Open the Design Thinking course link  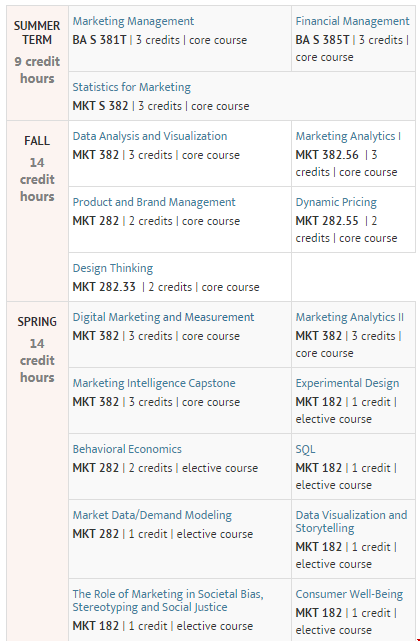(113, 268)
